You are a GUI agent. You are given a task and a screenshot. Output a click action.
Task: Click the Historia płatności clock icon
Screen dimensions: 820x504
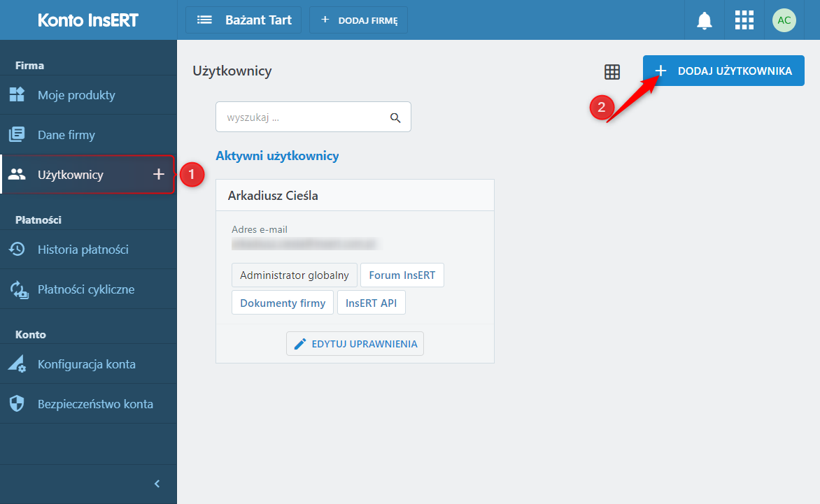click(x=17, y=250)
